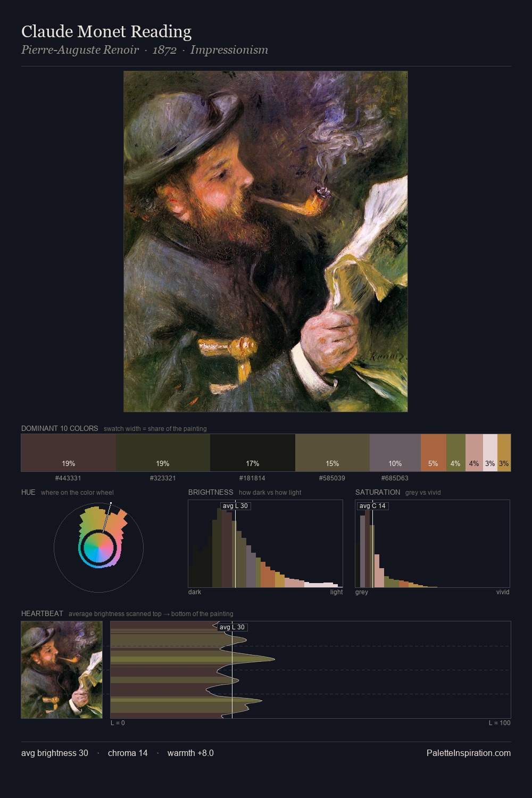Click the 'Impressionism' style label
Image resolution: width=532 pixels, height=798 pixels.
tap(229, 50)
